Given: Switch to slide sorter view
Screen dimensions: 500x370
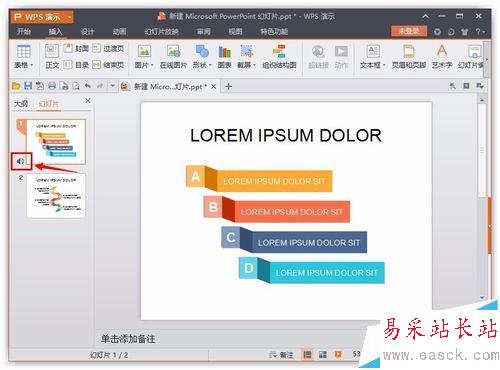Looking at the screenshot, I should tap(322, 354).
